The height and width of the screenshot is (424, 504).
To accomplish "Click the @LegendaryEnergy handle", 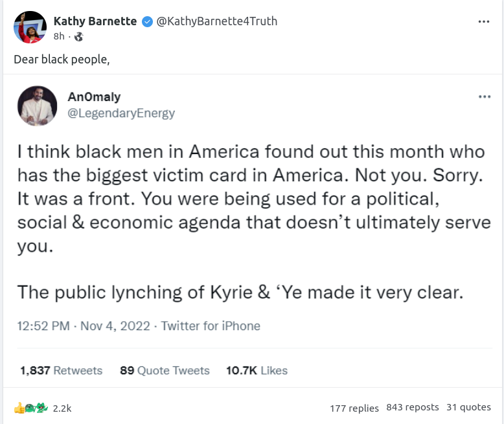I will [x=121, y=113].
